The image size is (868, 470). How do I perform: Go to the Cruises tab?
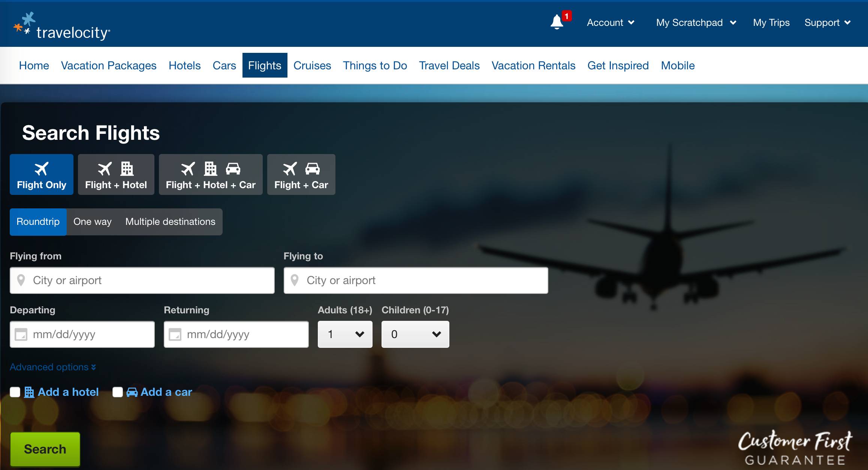click(312, 66)
